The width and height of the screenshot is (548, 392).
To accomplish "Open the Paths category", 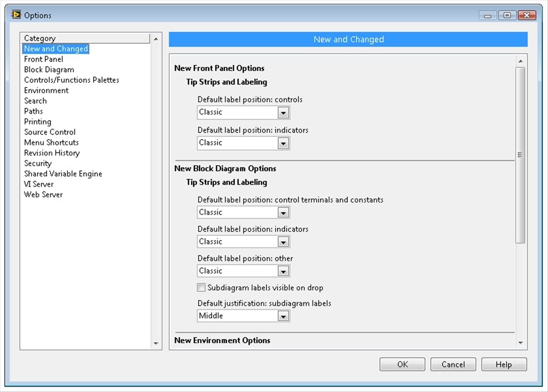I will [x=33, y=111].
